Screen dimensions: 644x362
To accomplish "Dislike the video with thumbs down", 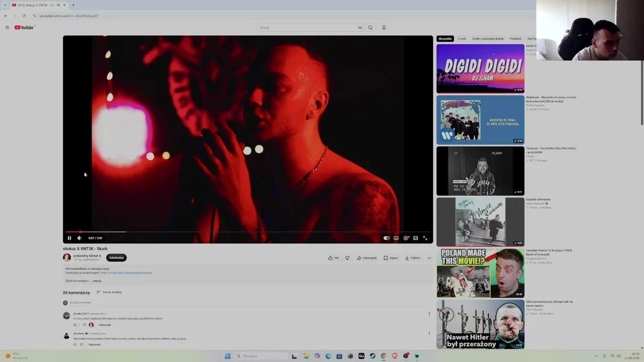I will [x=347, y=258].
